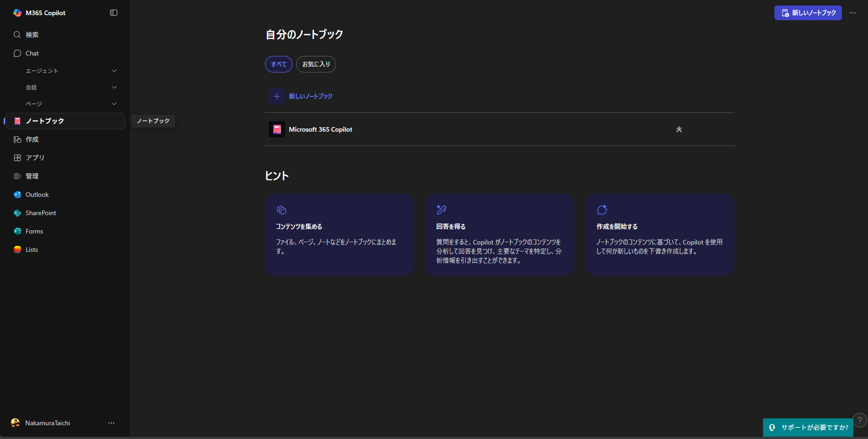Expand the ページ section chevron

[x=114, y=104]
